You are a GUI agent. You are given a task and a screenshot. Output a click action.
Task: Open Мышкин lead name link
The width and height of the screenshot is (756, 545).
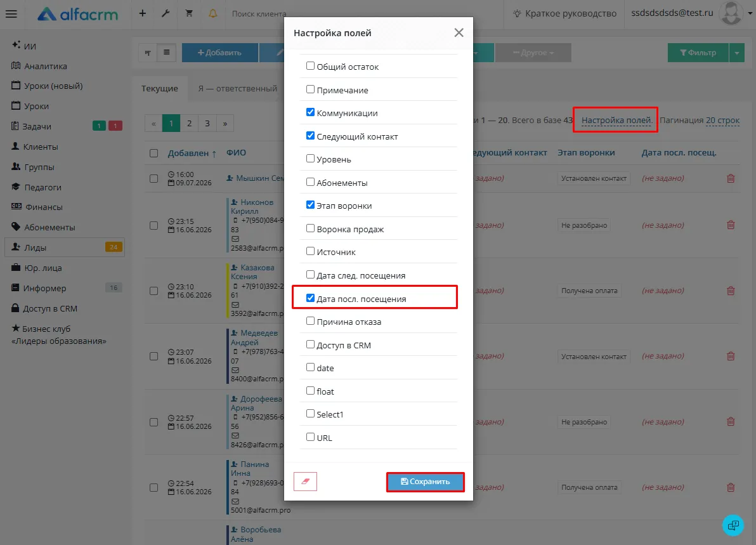261,178
